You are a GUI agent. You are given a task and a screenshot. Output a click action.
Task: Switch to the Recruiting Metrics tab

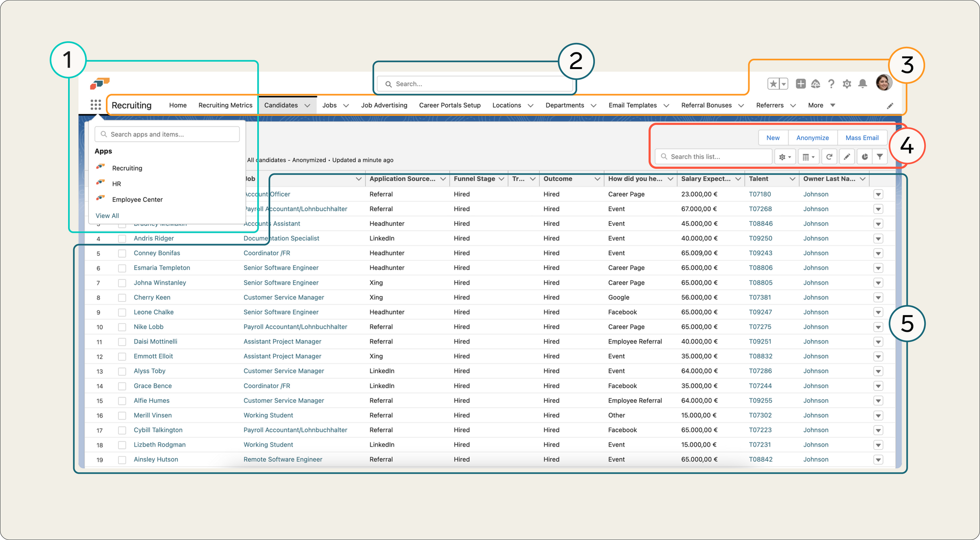tap(225, 105)
